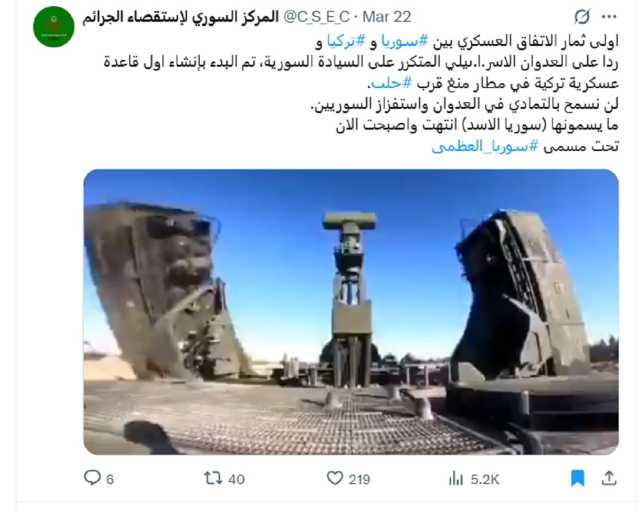This screenshot has height=512, width=640.
Task: Open the #سوريا hashtag
Action: pos(404,41)
